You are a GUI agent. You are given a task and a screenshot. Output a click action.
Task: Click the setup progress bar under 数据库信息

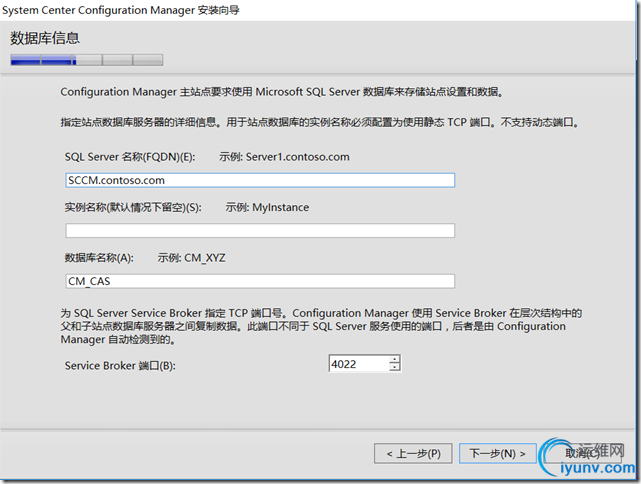point(87,60)
